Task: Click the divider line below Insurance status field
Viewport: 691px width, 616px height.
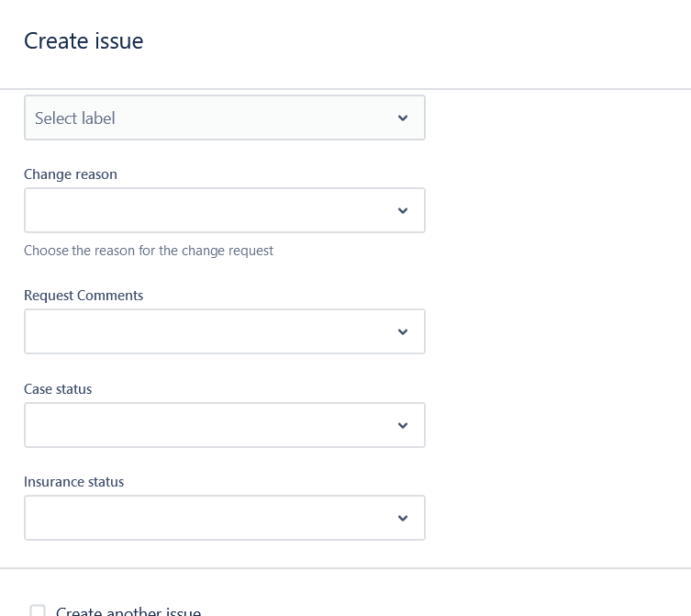Action: [345, 568]
